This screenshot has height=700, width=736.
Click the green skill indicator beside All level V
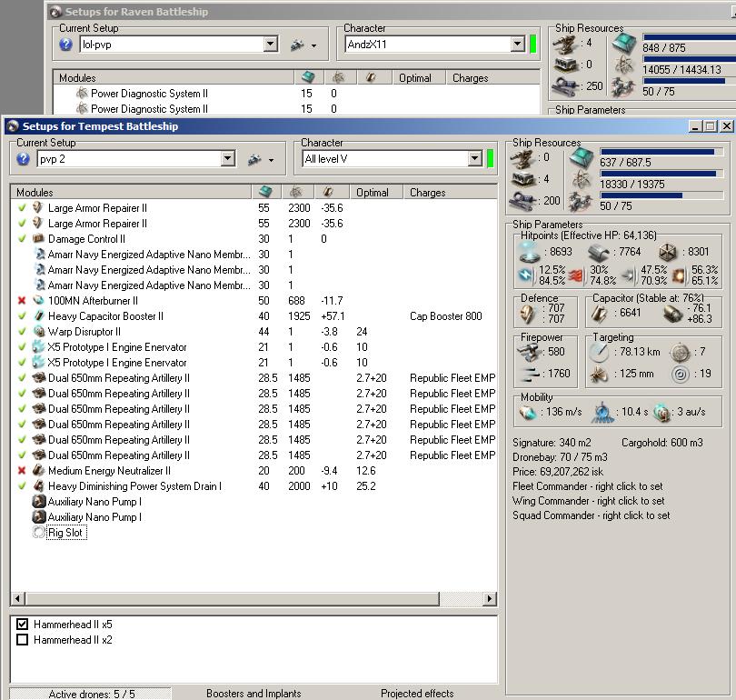click(490, 159)
